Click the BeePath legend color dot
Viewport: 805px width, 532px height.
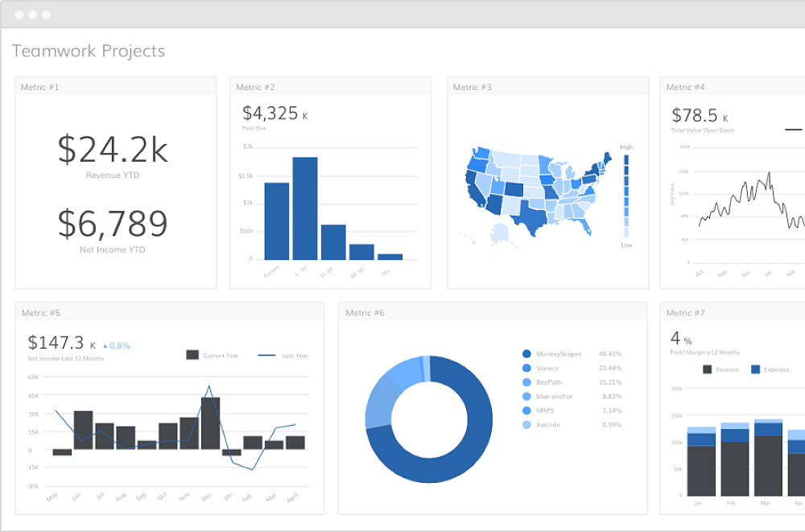(526, 382)
